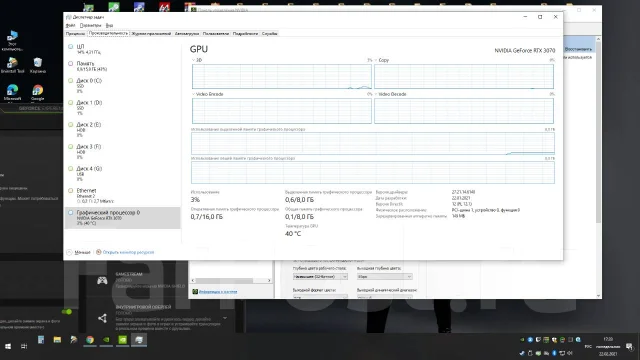640x360 pixels.
Task: Open the Google Chrome desktop shortcut
Action: coord(38,93)
